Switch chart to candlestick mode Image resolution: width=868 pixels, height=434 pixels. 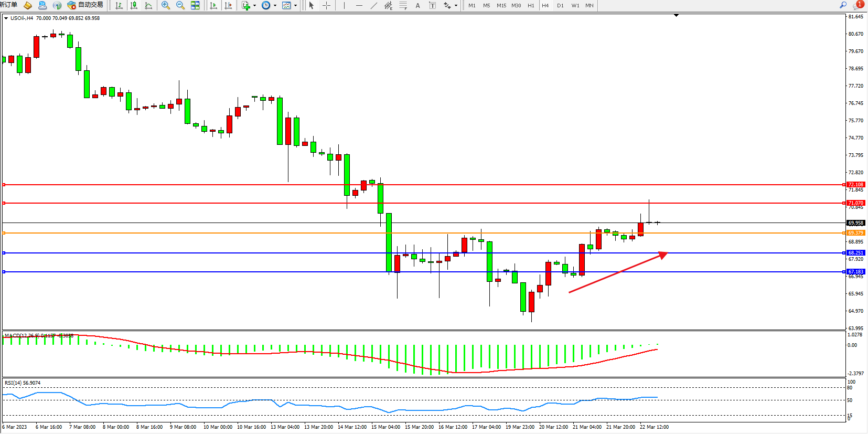coord(134,5)
